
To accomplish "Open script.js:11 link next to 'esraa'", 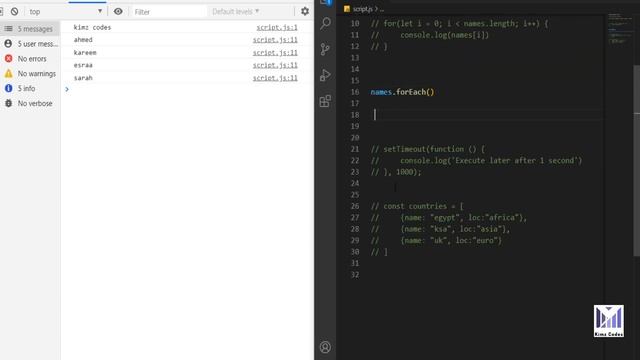I will pyautogui.click(x=275, y=65).
